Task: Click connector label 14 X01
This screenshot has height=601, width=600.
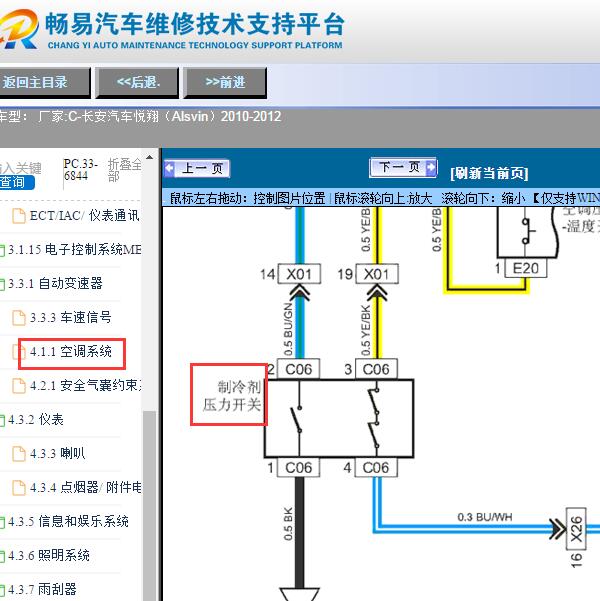Action: point(291,274)
